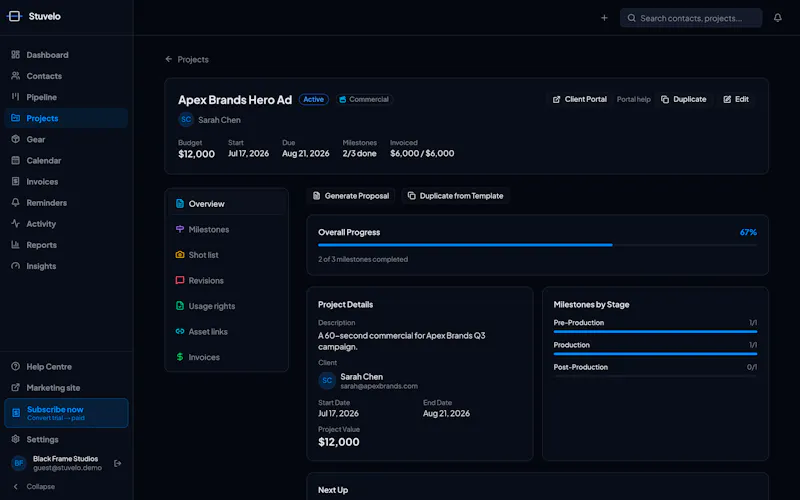Duplicate this project from the header
This screenshot has width=800, height=500.
point(684,99)
